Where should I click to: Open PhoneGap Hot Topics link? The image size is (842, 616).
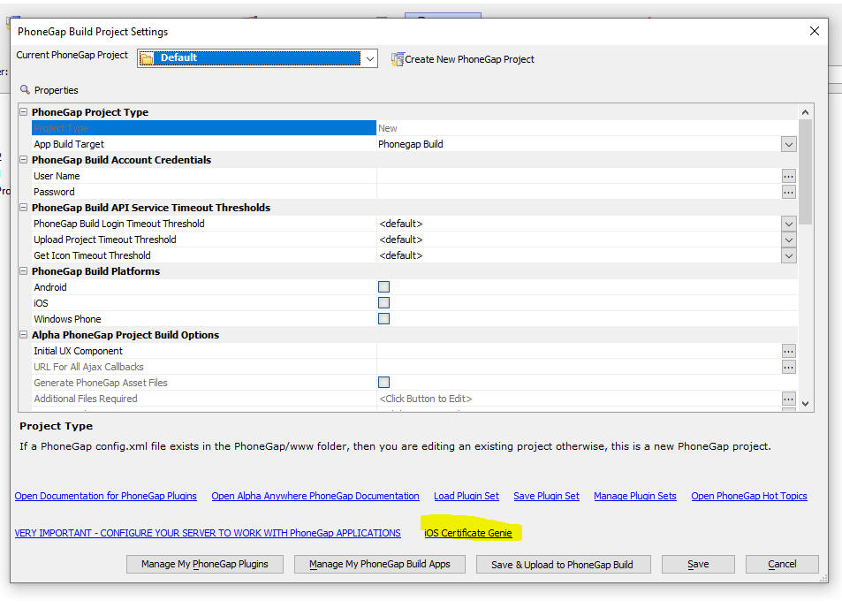tap(749, 496)
